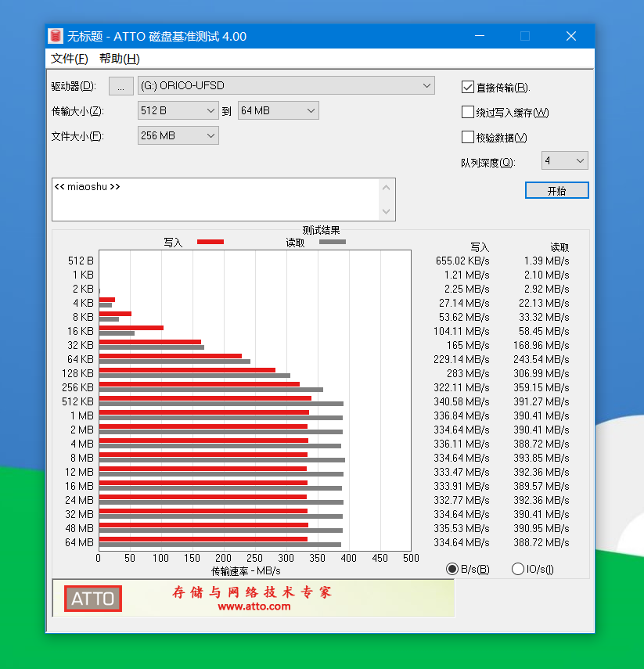
Task: Click the 驱动器 label
Action: pos(74,86)
